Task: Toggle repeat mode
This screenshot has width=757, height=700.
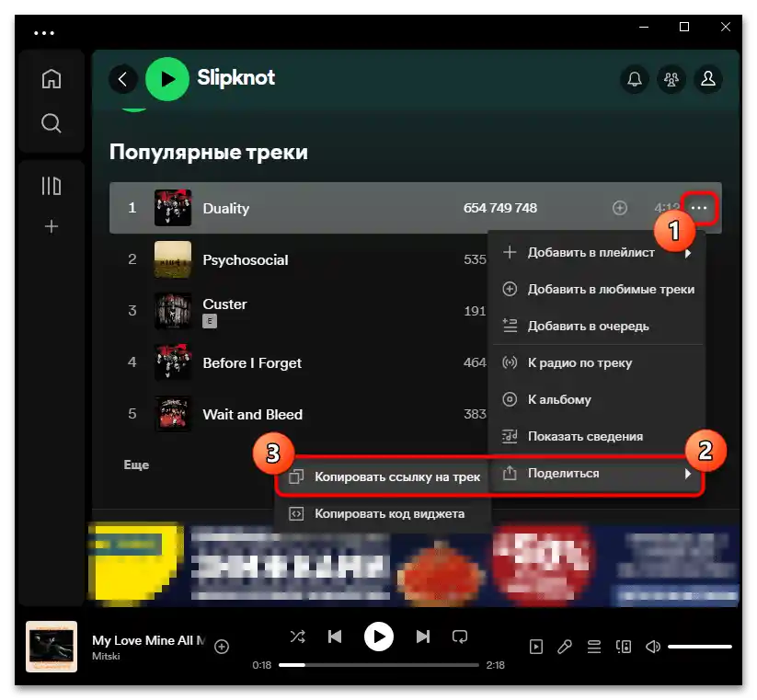Action: (459, 636)
